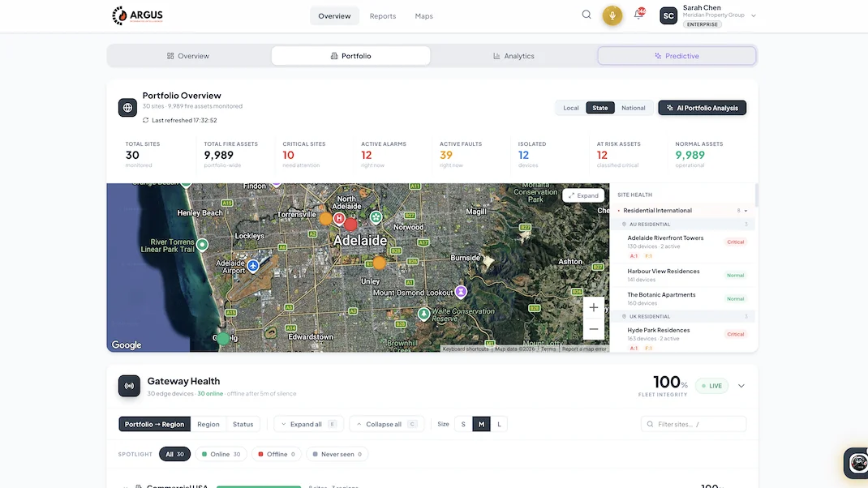Open The Botanic Apartments site
Screen dimensions: 868x488
point(682,299)
